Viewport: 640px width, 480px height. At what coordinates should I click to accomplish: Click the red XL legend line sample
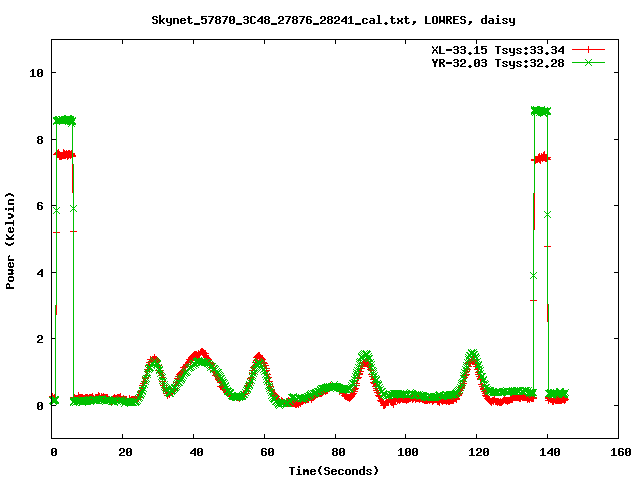[588, 50]
